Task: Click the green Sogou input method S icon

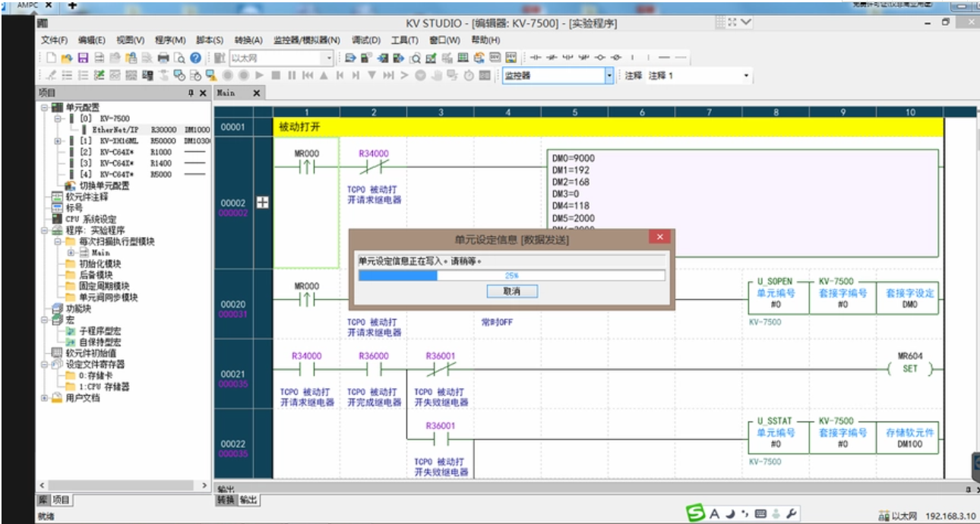Action: click(x=696, y=514)
